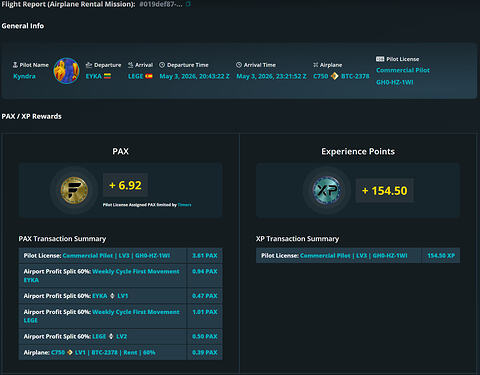
Task: Select the PAX Transaction Summary heading
Action: click(x=62, y=239)
